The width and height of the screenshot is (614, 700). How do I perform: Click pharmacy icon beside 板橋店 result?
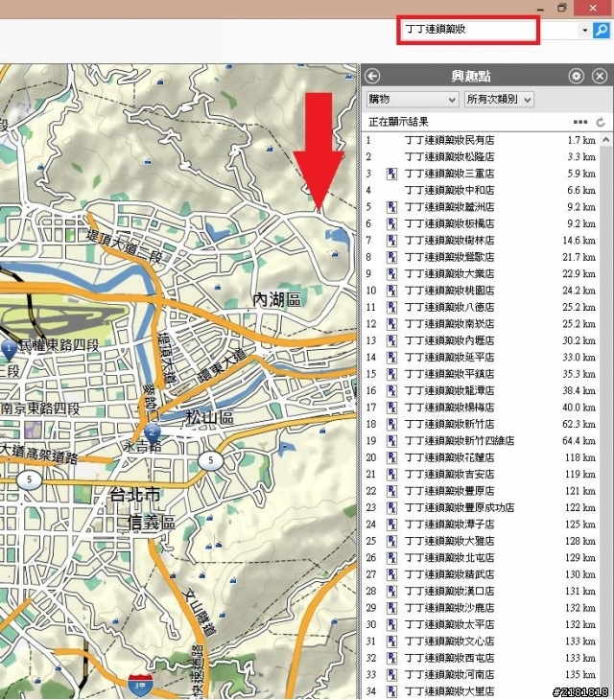(x=391, y=223)
